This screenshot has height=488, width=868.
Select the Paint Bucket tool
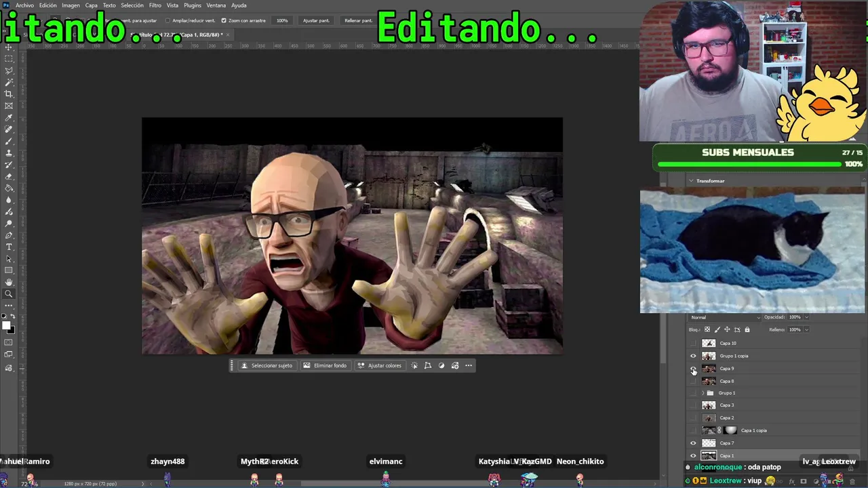pos(9,188)
